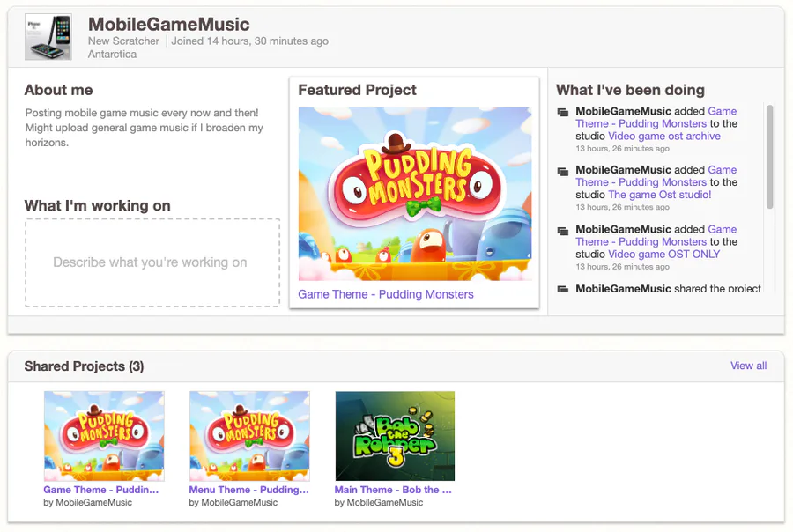Open 'Game Theme - Puddin...' project thumbnail
793x532 pixels.
[x=104, y=436]
